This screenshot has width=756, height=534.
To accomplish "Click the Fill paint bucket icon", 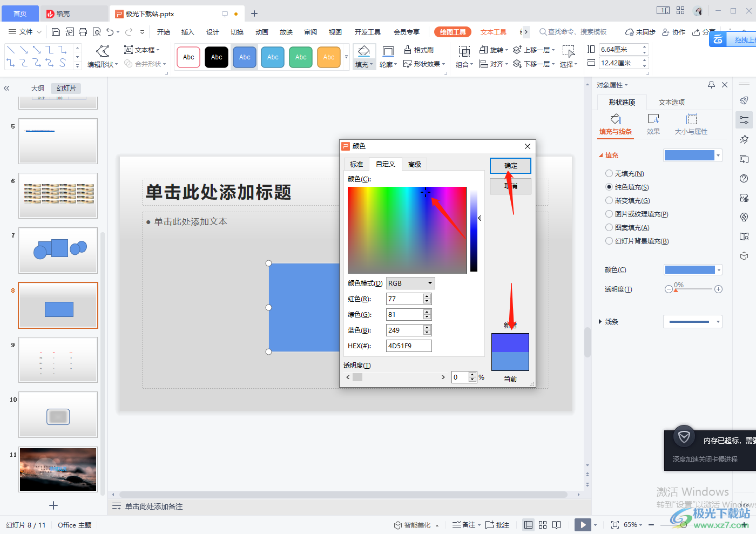I will pyautogui.click(x=364, y=51).
